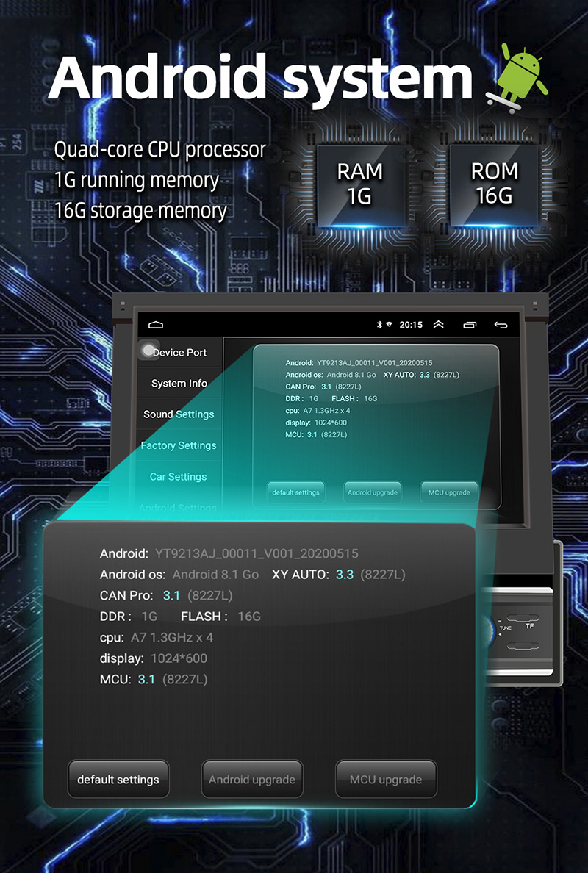The width and height of the screenshot is (588, 873).
Task: Expand the double-chevron up arrow
Action: click(438, 325)
